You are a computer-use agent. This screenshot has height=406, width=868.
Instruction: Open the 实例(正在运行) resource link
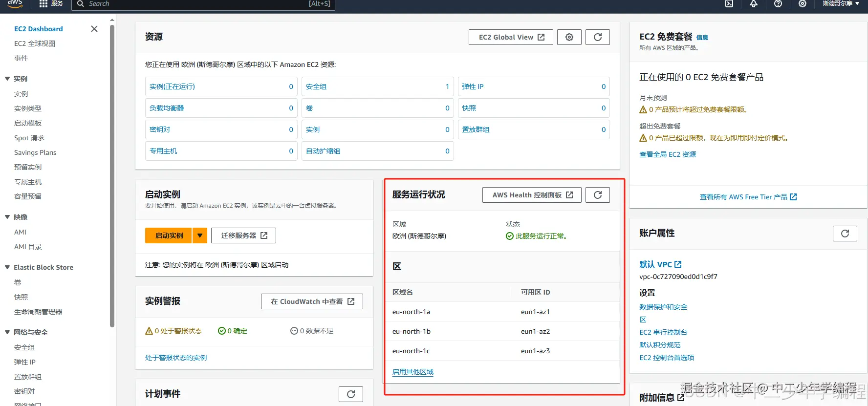coord(172,86)
